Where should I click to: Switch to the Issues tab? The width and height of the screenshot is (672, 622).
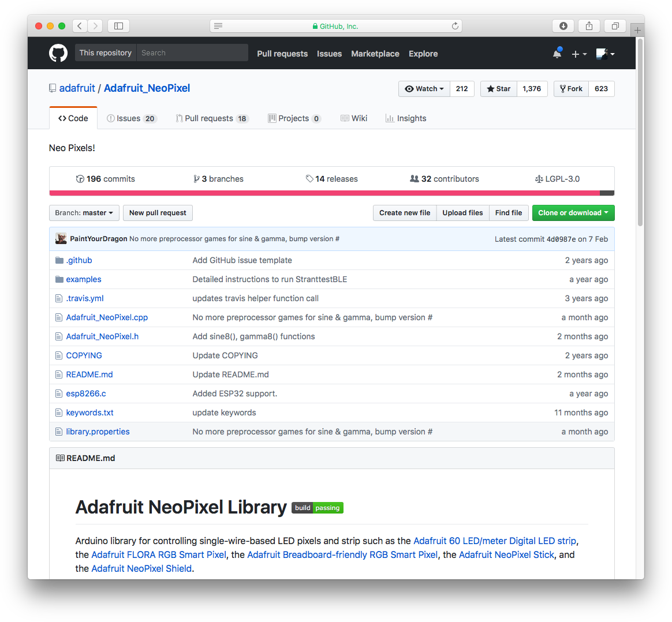pos(131,118)
